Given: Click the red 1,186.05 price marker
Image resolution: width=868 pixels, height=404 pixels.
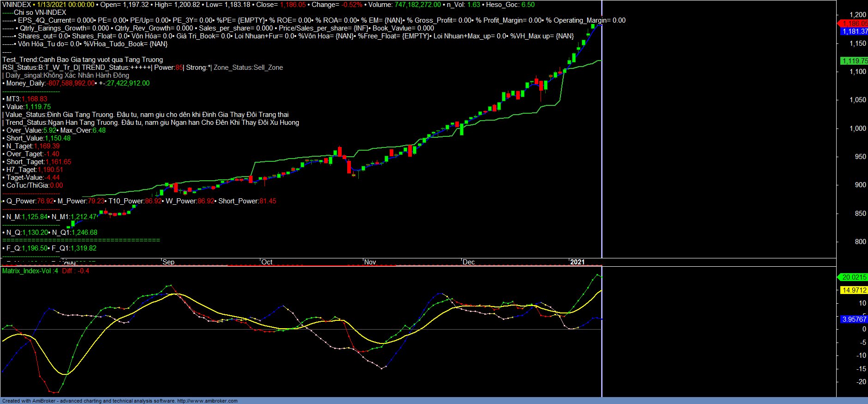Looking at the screenshot, I should click(854, 24).
